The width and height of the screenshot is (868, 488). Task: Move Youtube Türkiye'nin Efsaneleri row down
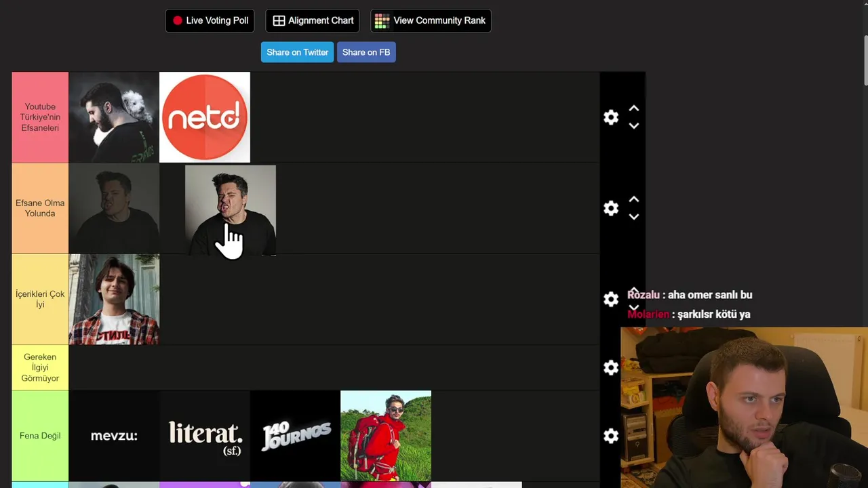634,126
